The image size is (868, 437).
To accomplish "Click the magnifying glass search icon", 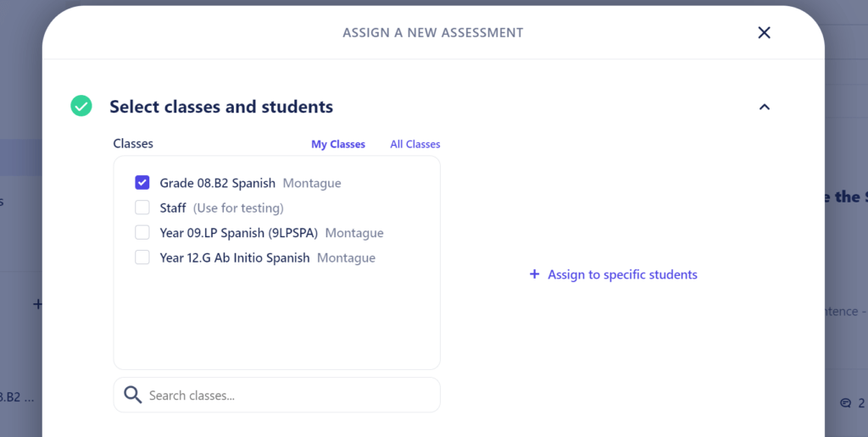I will coord(133,395).
